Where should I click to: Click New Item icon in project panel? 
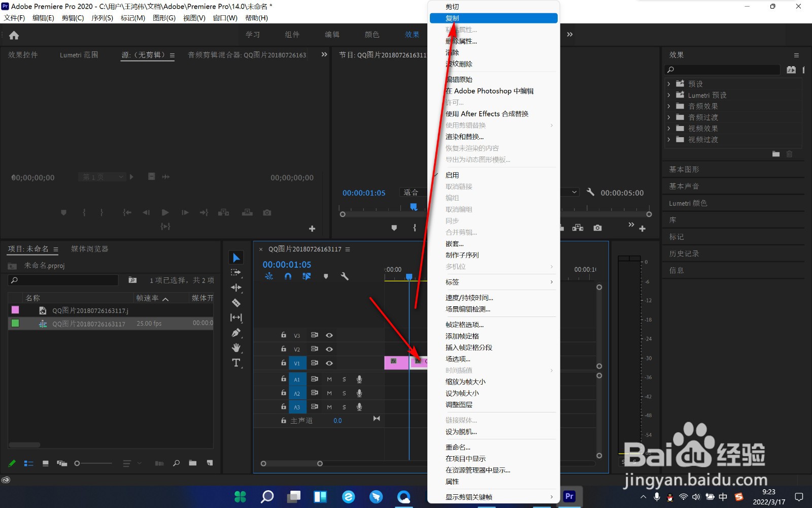tap(210, 463)
